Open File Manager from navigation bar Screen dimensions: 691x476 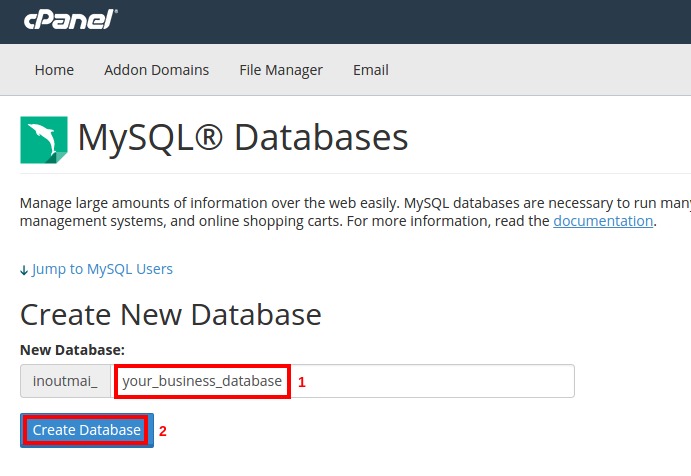coord(281,70)
